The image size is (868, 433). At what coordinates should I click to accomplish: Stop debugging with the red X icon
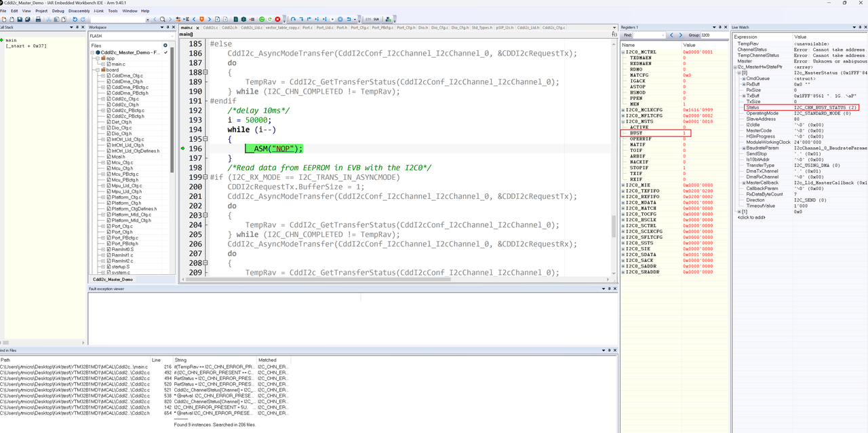tap(277, 19)
